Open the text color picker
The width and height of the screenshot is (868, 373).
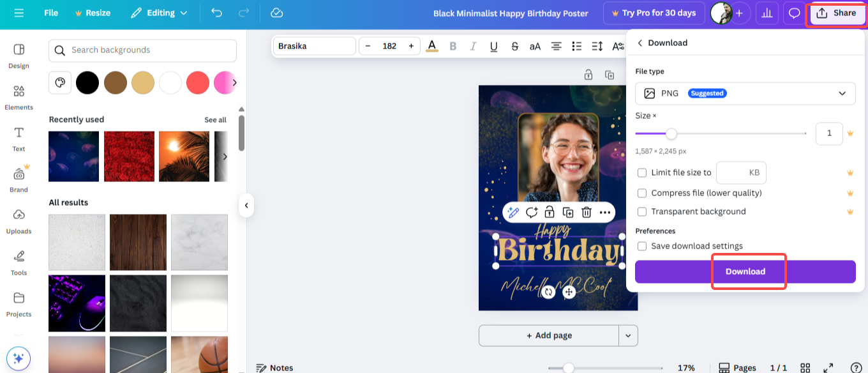pos(432,46)
